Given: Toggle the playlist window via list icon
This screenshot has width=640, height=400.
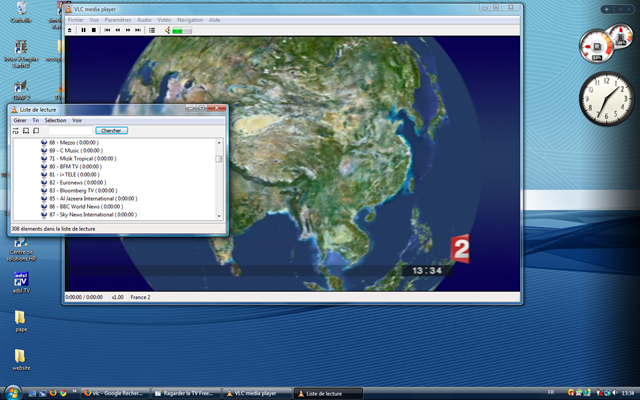Looking at the screenshot, I should click(152, 30).
